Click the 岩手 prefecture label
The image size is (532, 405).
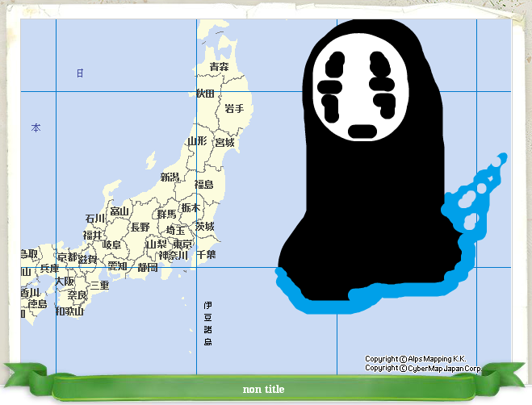(x=234, y=109)
